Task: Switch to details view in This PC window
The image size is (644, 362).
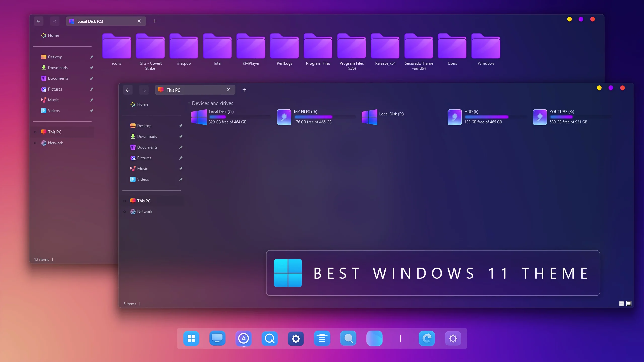Action: point(621,304)
